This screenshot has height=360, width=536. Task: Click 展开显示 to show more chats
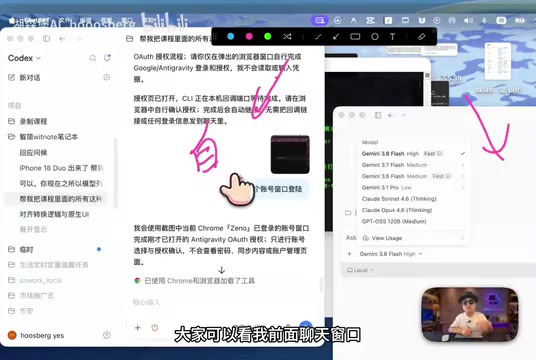click(33, 229)
